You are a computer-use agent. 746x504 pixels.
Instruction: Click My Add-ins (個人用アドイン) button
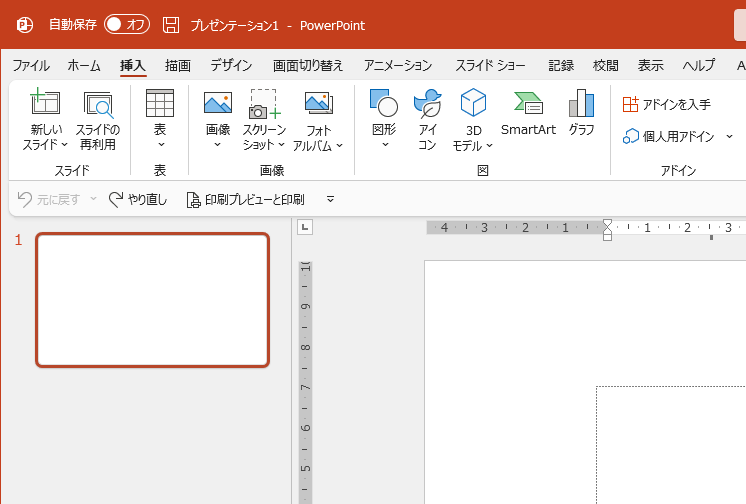coord(669,137)
